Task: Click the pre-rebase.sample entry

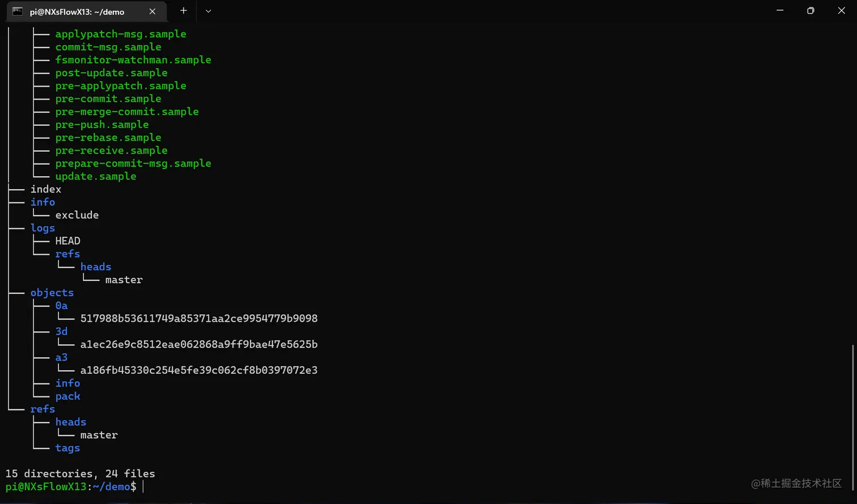Action: click(x=108, y=138)
